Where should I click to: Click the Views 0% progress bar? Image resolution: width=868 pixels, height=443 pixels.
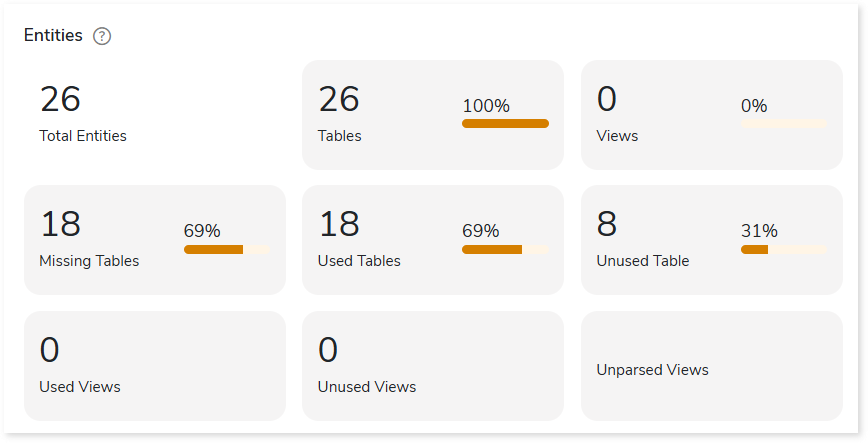tap(784, 123)
